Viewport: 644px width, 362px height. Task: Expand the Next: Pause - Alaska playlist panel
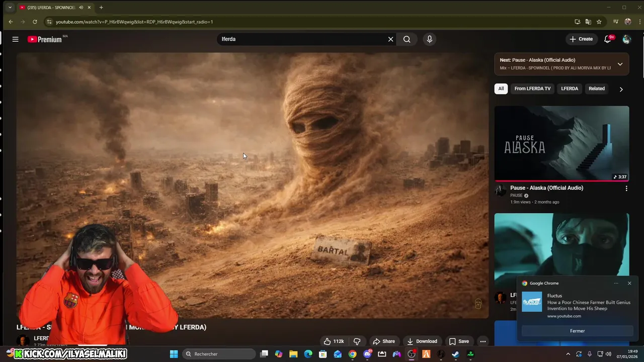pyautogui.click(x=620, y=64)
